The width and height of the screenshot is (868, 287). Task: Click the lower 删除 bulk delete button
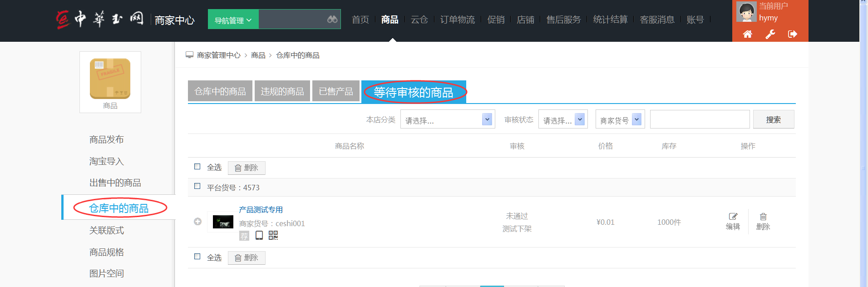point(247,257)
